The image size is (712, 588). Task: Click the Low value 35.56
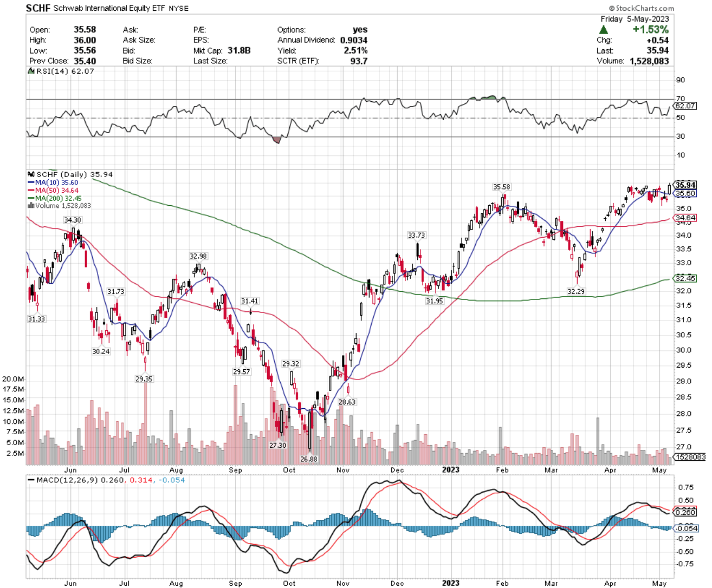click(85, 50)
